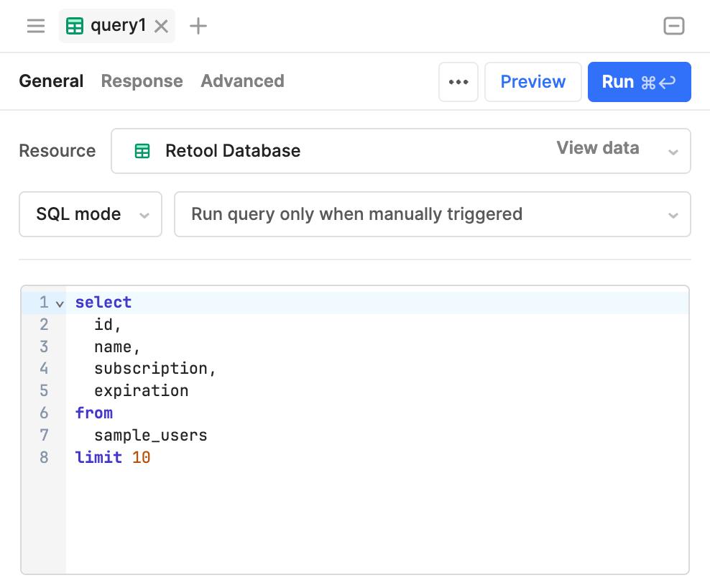The image size is (710, 588).
Task: Change the query trigger dropdown setting
Action: tap(432, 214)
